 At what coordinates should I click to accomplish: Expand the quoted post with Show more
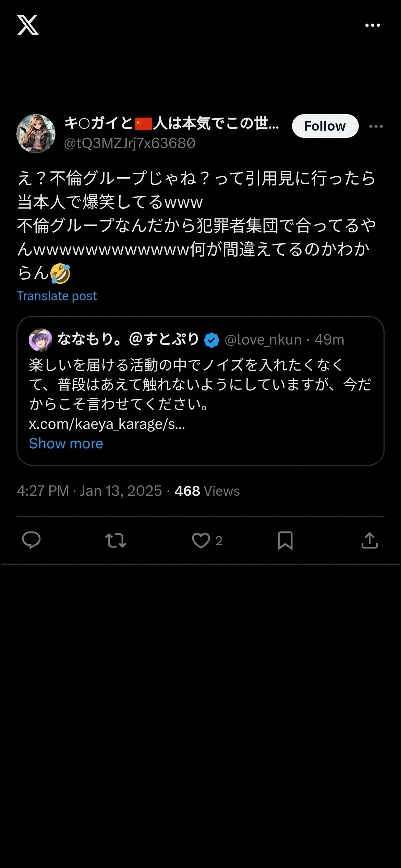pos(66,444)
